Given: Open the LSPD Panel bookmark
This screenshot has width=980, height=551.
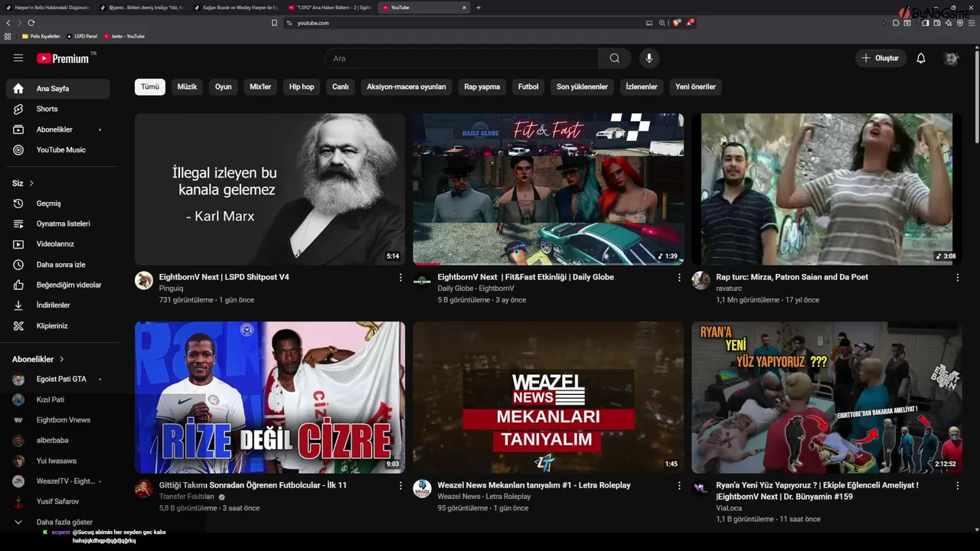Looking at the screenshot, I should click(x=82, y=36).
